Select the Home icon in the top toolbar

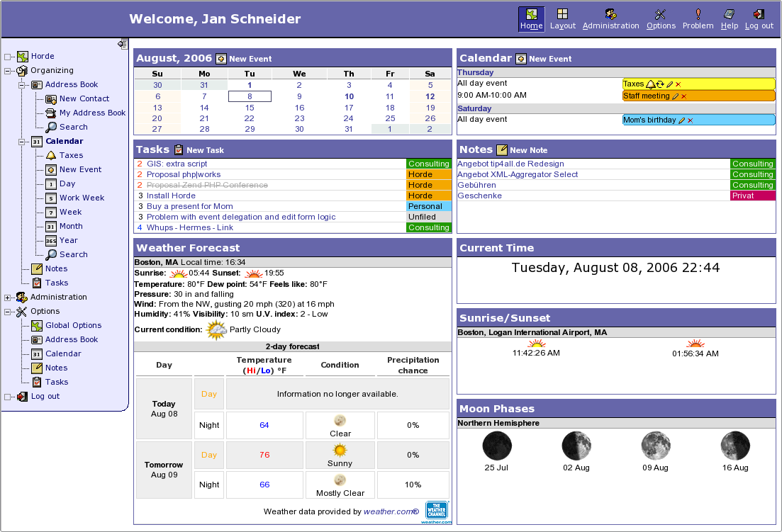point(531,14)
